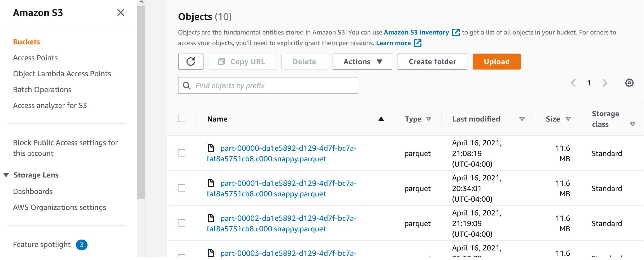The height and width of the screenshot is (260, 644).
Task: Click the Find objects by prefix field
Action: 268,85
